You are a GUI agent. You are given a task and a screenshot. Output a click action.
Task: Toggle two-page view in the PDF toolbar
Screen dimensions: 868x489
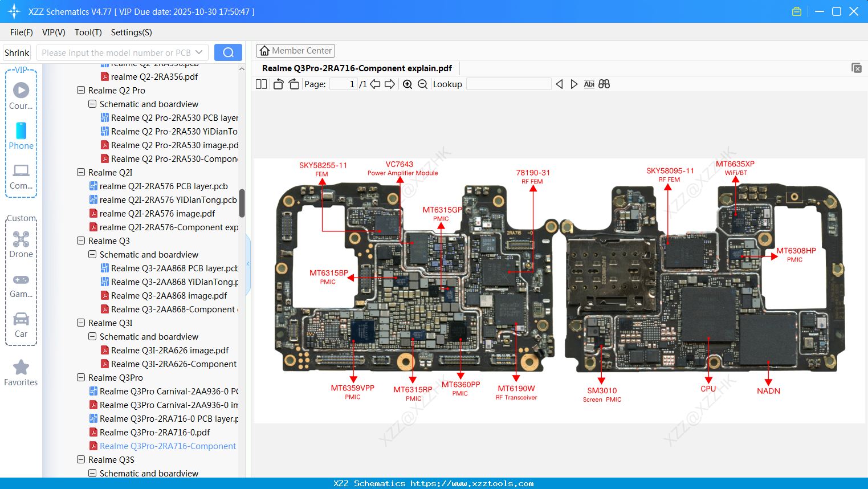(x=261, y=84)
